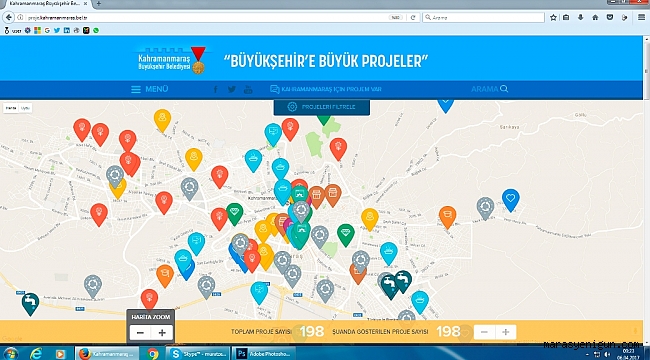Go to the Firefox home page icon
Viewport: 650px width, 360px height.
tap(595, 17)
